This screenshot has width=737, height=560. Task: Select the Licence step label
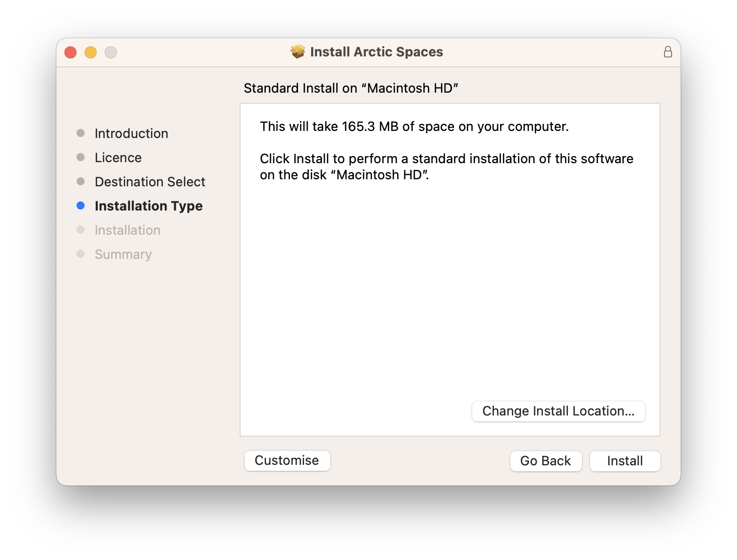118,158
